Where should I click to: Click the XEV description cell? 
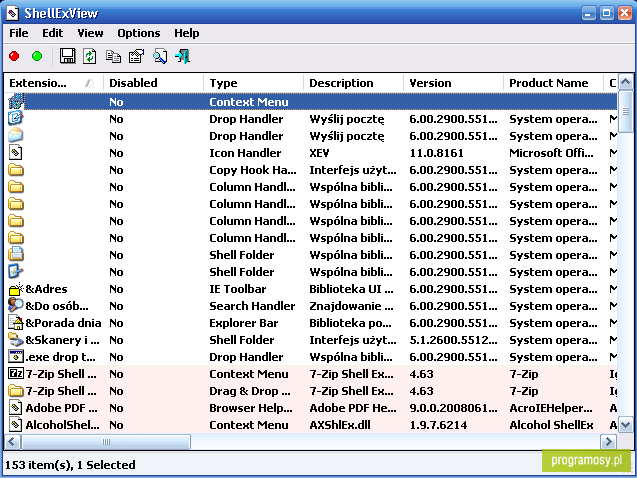319,153
